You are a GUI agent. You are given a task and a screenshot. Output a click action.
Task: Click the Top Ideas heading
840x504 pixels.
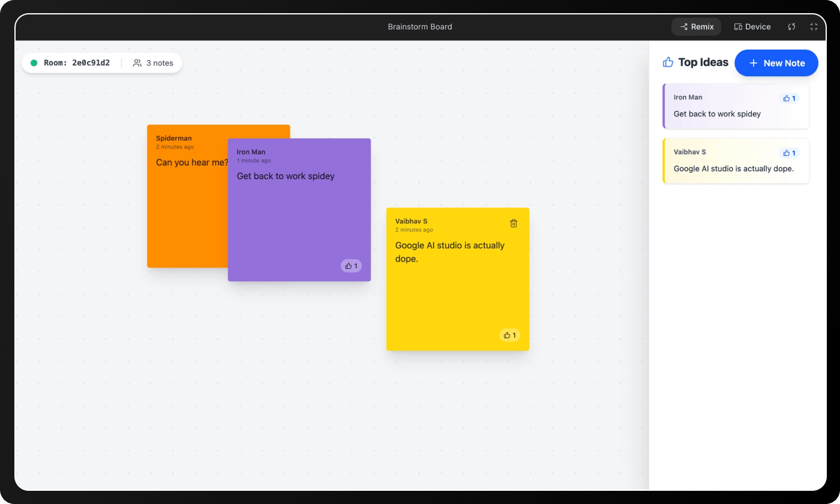(x=703, y=62)
